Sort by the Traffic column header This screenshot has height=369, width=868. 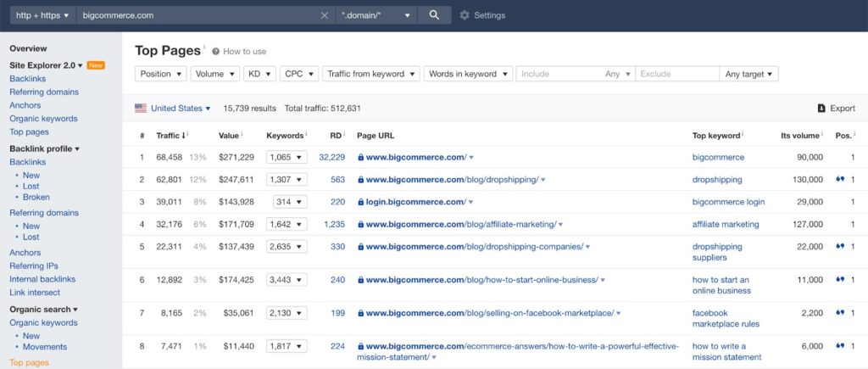pyautogui.click(x=170, y=136)
